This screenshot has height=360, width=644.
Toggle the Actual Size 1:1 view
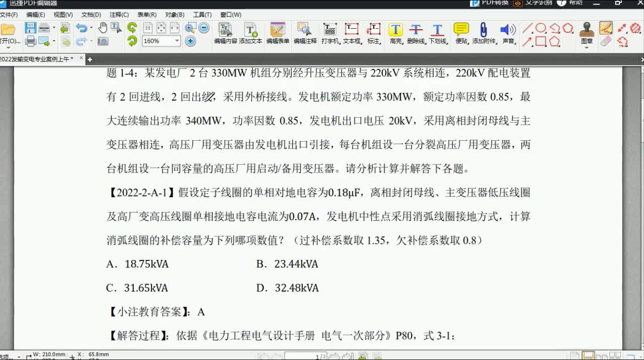(148, 28)
